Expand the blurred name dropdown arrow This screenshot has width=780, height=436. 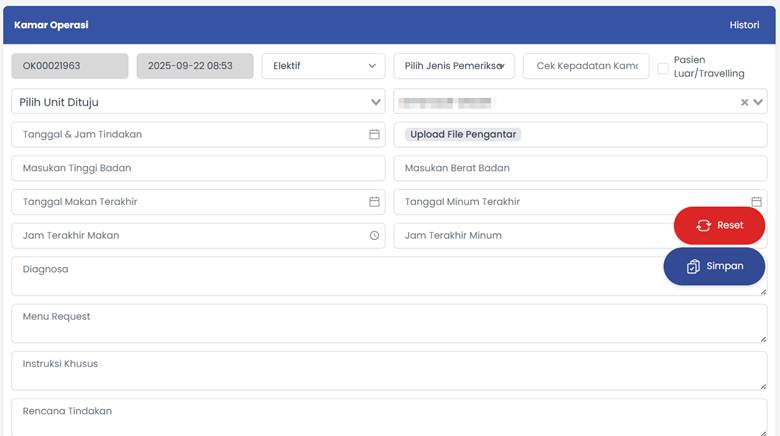758,102
